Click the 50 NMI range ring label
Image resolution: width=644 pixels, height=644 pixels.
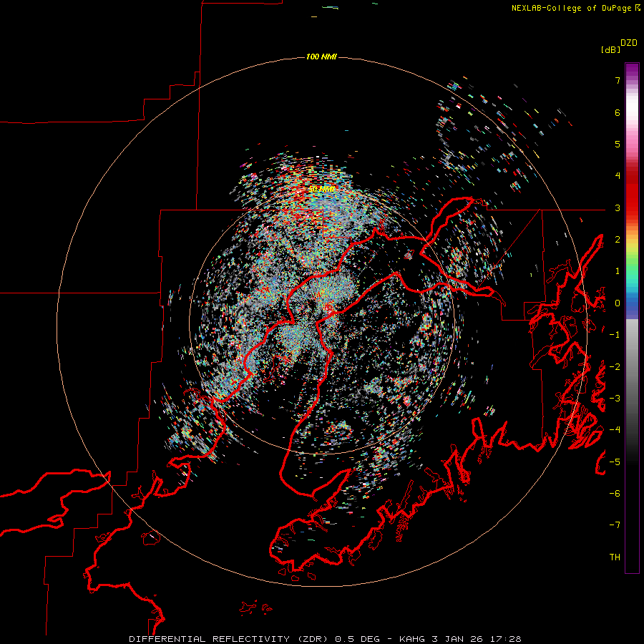[x=321, y=190]
